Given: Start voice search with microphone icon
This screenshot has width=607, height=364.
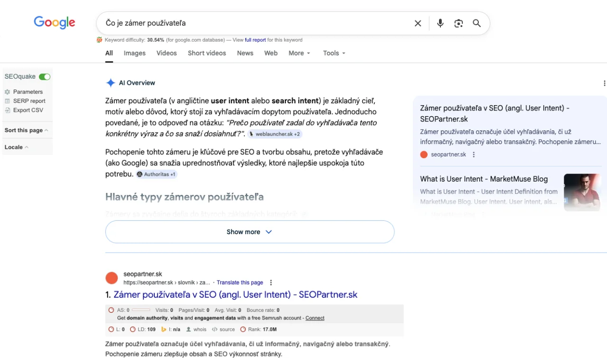Looking at the screenshot, I should click(440, 23).
